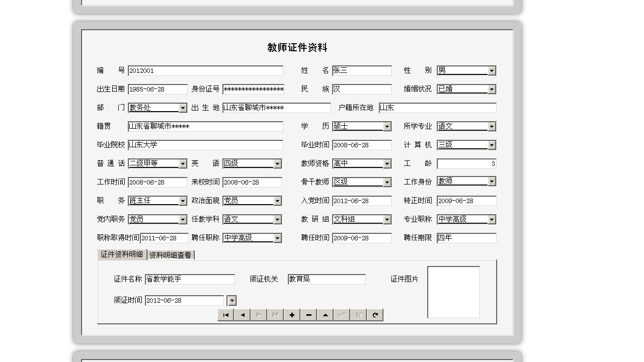Click inside the 毕业院校 field
Screen dimensions: 644x362
(x=205, y=145)
